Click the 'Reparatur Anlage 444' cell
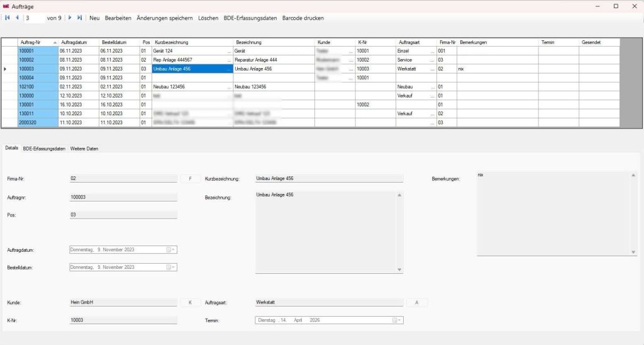Viewport: 644px width, 345px height. [274, 60]
